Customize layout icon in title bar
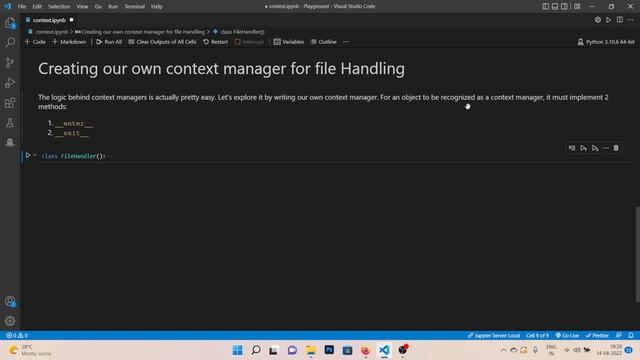The height and width of the screenshot is (360, 640). pyautogui.click(x=577, y=7)
